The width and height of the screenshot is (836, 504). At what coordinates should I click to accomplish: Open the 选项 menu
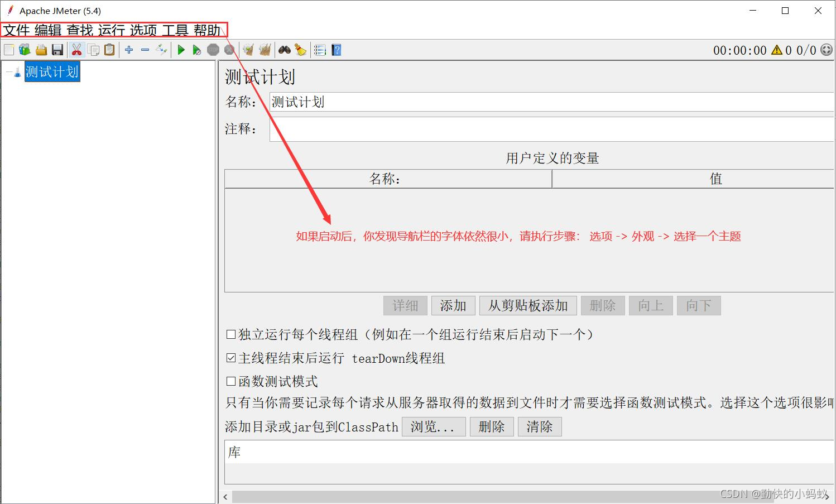tap(143, 30)
